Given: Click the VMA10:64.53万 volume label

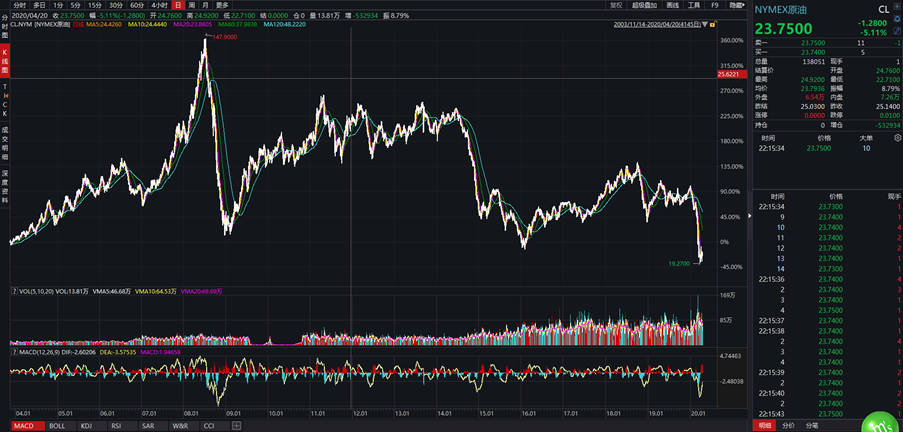Looking at the screenshot, I should tap(156, 292).
